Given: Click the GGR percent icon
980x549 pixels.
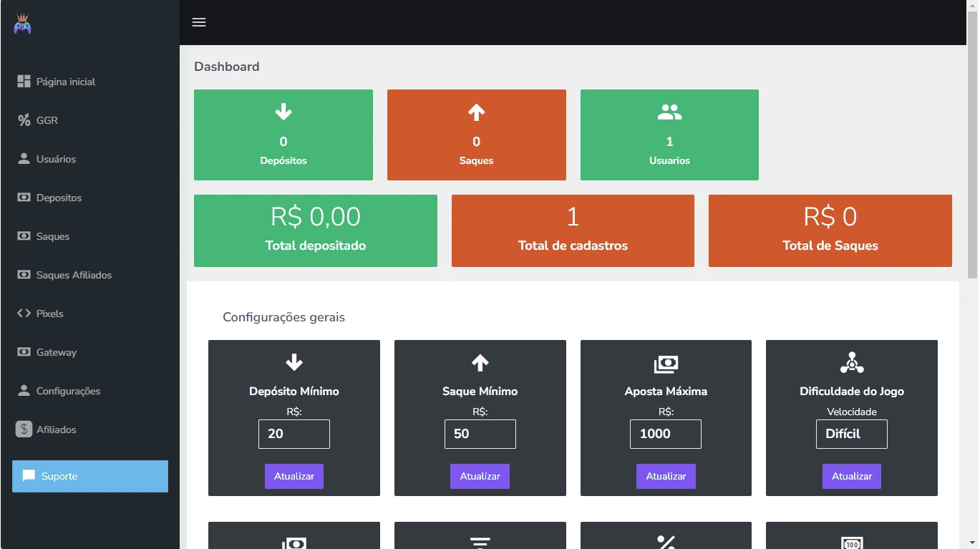Looking at the screenshot, I should coord(24,120).
